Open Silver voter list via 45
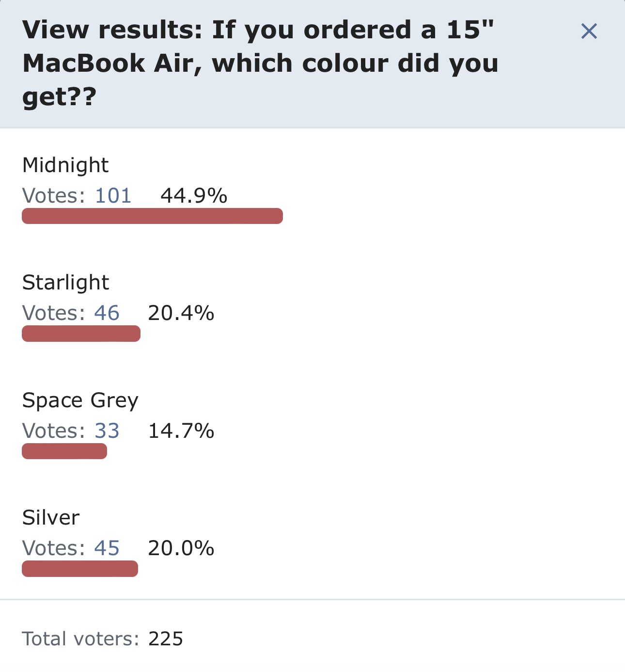This screenshot has width=625, height=672. click(107, 548)
